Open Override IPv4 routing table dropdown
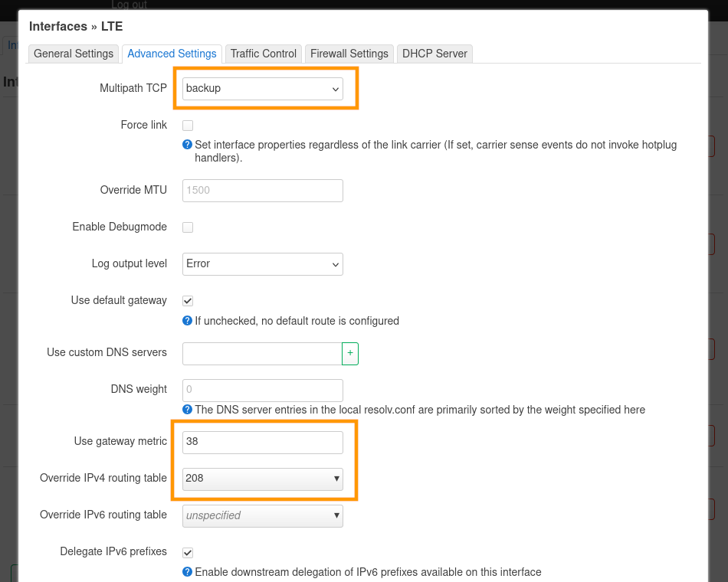728x582 pixels. (x=262, y=479)
